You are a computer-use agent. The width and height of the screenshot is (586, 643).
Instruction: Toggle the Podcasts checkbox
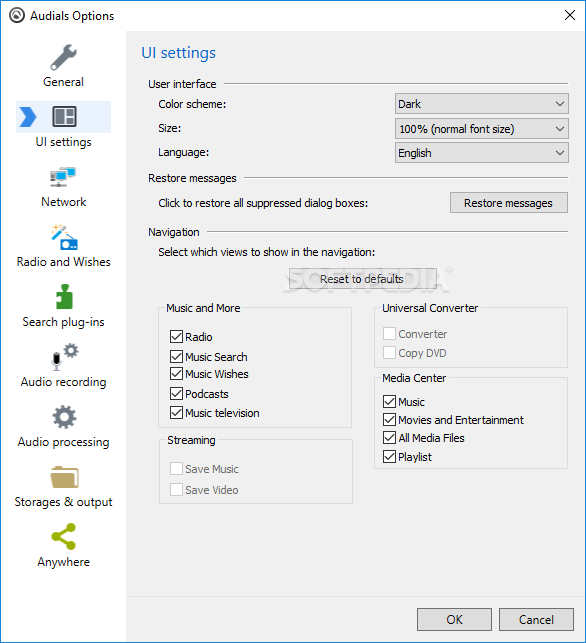click(176, 394)
